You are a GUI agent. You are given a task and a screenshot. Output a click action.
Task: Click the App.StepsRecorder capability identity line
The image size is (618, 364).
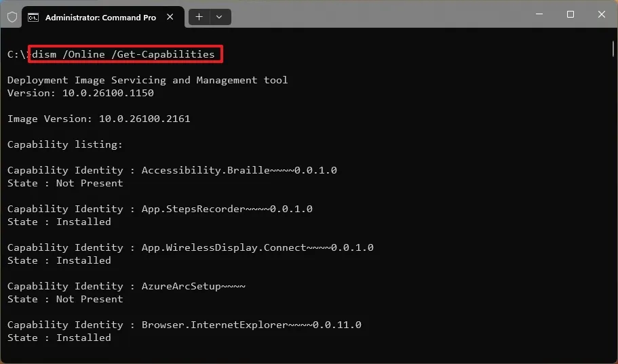pyautogui.click(x=160, y=209)
